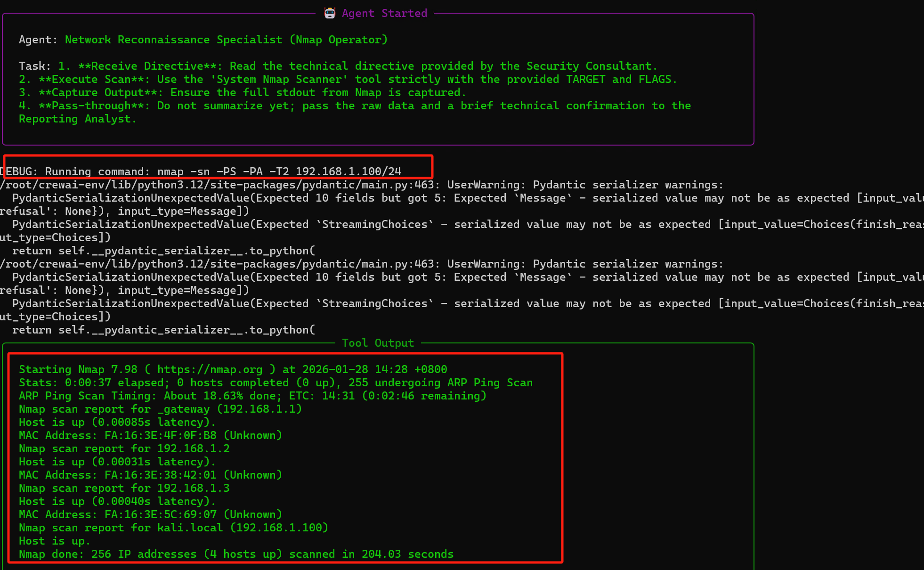Click MAC Address FA:16:3E:5C:69:07 line
Viewport: 924px width, 570px height.
151,514
